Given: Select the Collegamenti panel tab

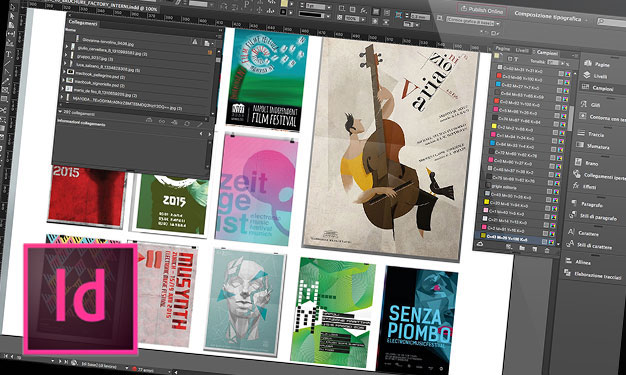Looking at the screenshot, I should pos(83,23).
